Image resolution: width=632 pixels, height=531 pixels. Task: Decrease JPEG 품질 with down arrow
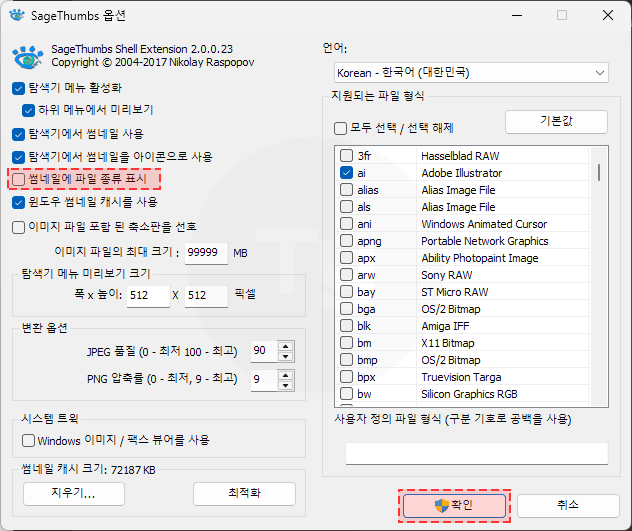[x=286, y=356]
